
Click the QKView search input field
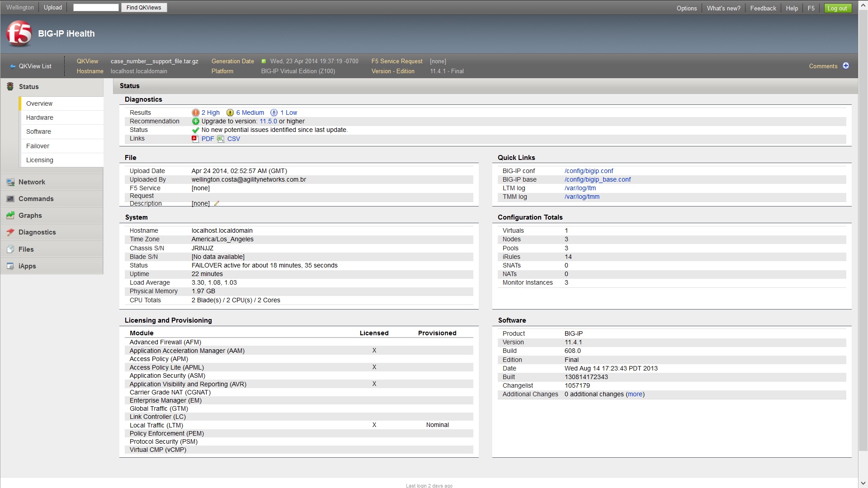click(96, 8)
